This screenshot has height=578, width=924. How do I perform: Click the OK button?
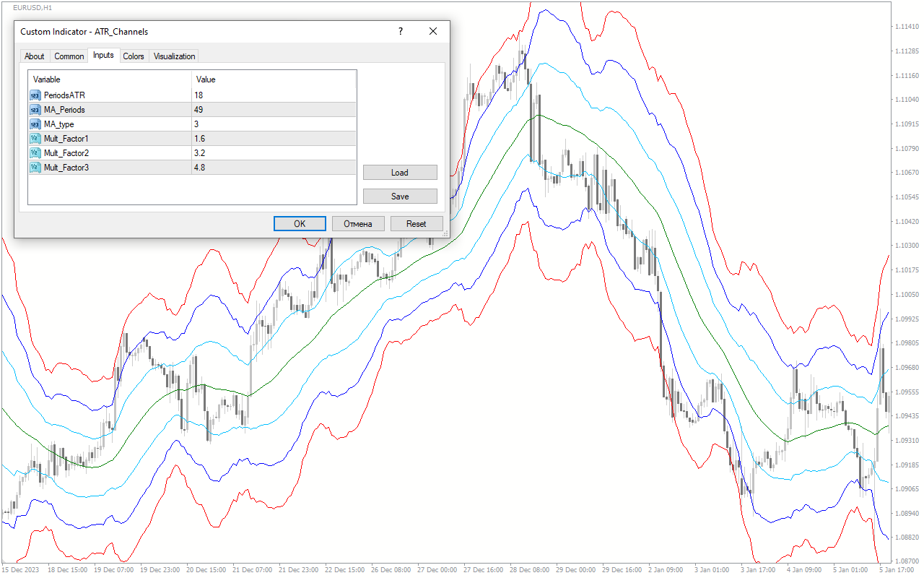tap(300, 224)
